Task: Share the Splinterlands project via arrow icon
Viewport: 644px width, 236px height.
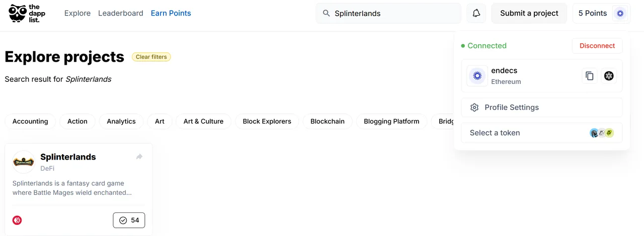Action: [x=139, y=157]
